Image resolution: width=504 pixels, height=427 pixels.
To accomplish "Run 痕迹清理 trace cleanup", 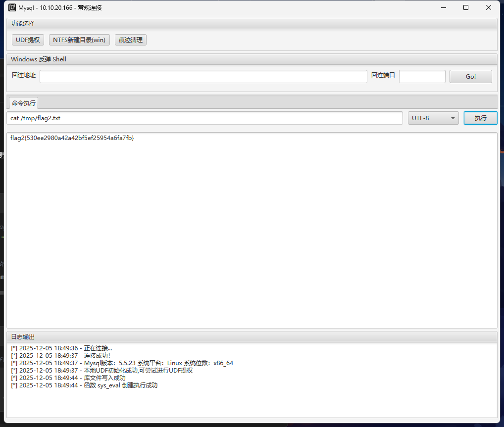I will click(131, 40).
